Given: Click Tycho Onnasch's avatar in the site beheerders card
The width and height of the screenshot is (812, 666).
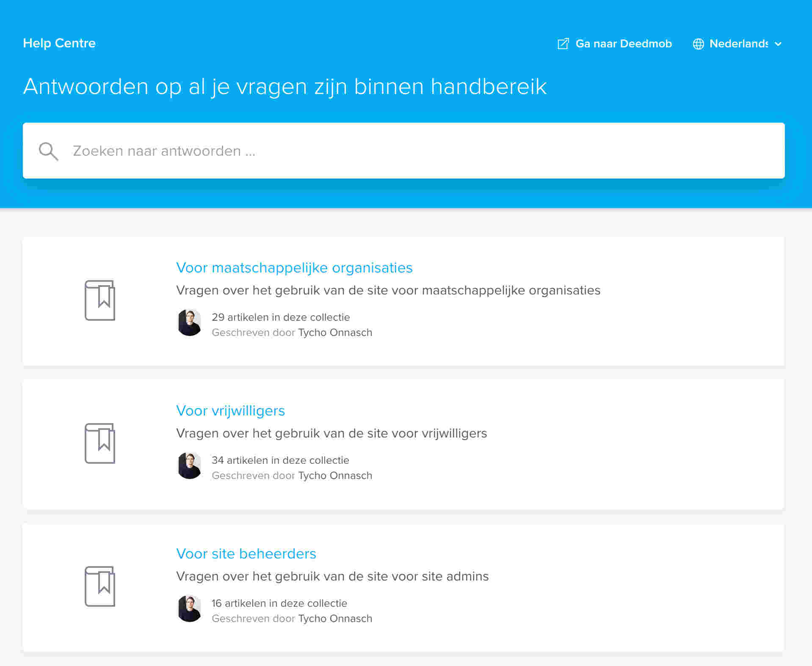Looking at the screenshot, I should 190,608.
